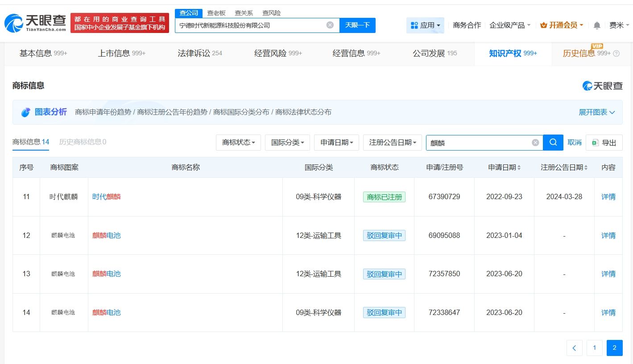Click the help icon beside 历史信息

click(x=616, y=53)
